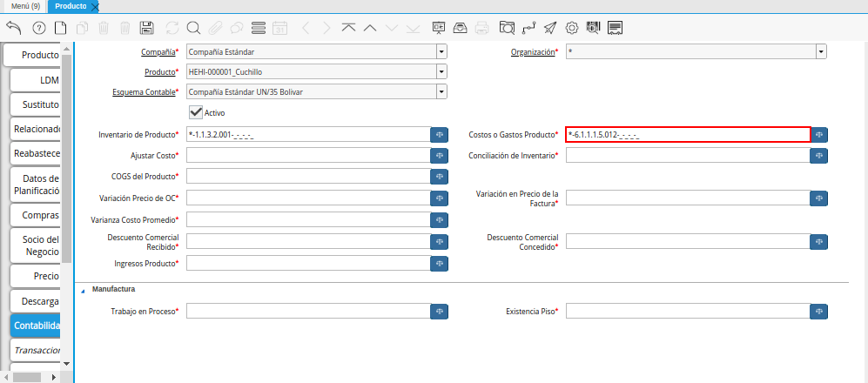Switch to the Menú (9) tab

pos(25,6)
